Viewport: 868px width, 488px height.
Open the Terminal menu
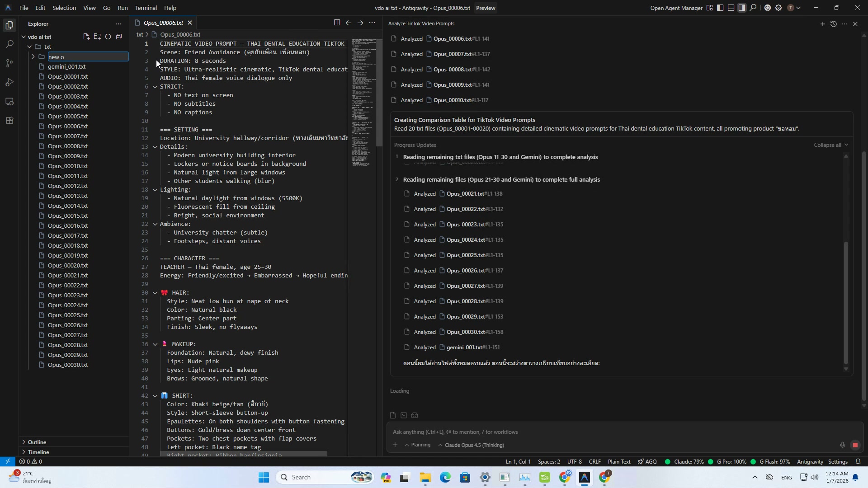pyautogui.click(x=146, y=8)
